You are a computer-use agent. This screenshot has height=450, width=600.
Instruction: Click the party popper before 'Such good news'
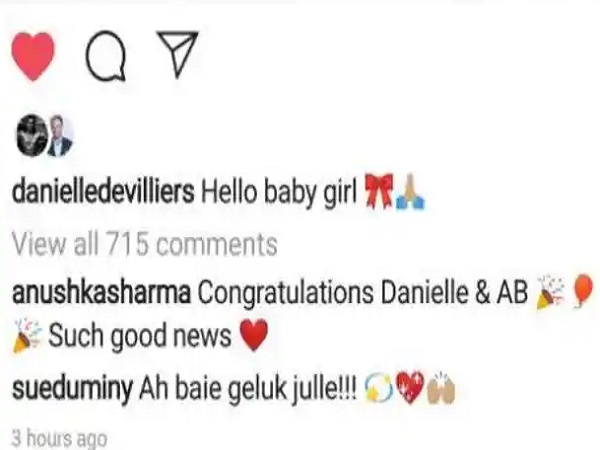tap(28, 334)
